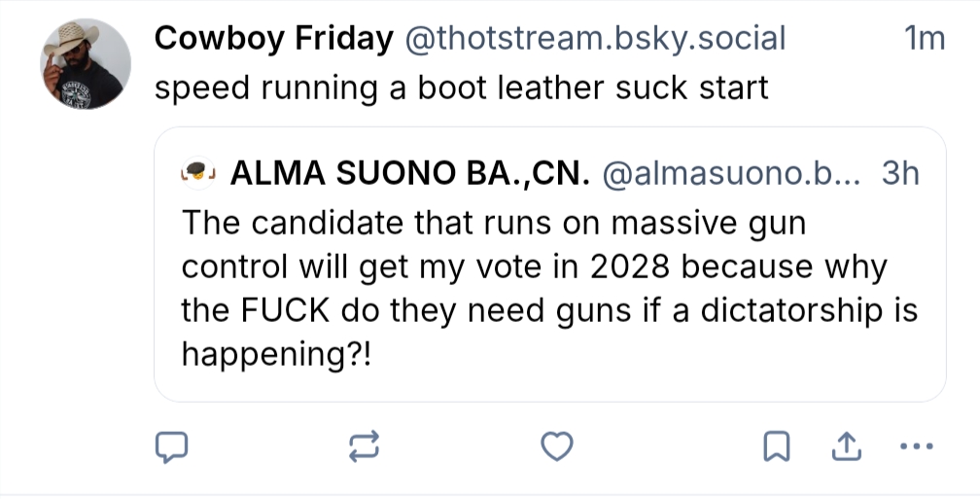Open the @thotstream.bsky.social handle link

[x=595, y=39]
